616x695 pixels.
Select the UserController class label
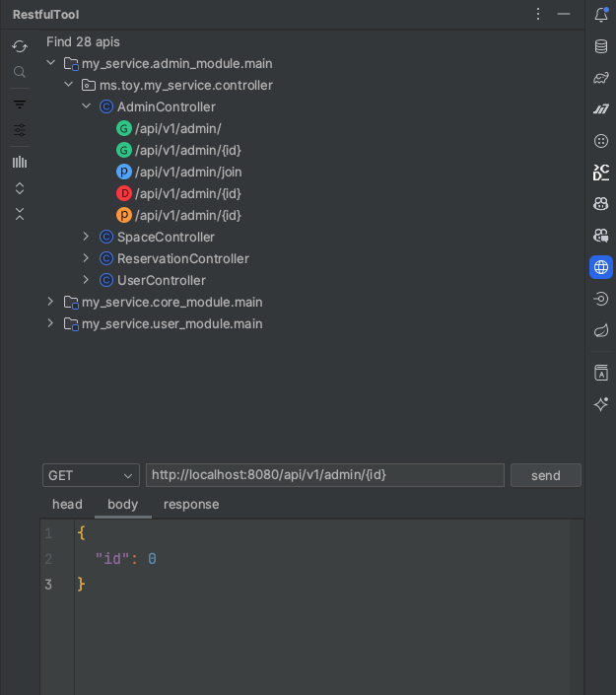point(162,281)
